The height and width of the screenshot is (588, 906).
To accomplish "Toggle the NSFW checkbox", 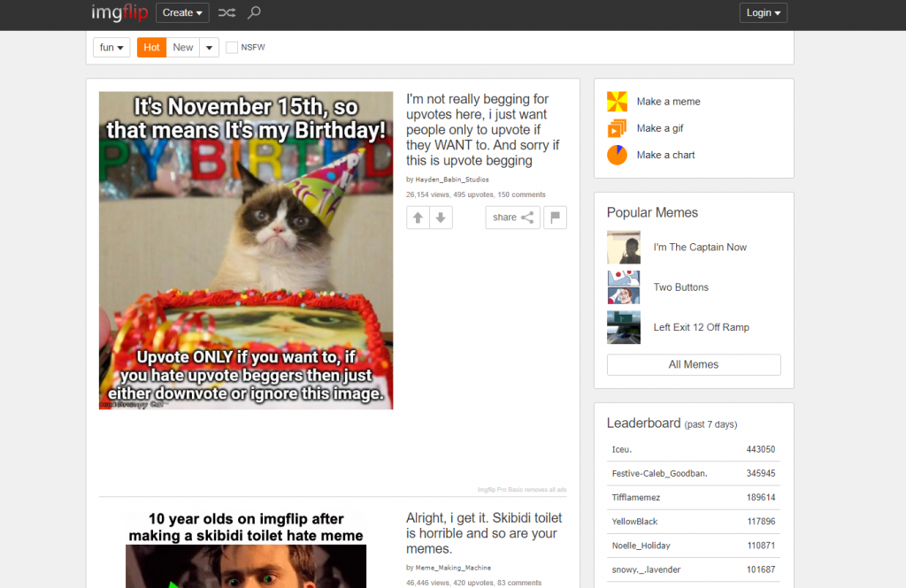I will click(232, 48).
